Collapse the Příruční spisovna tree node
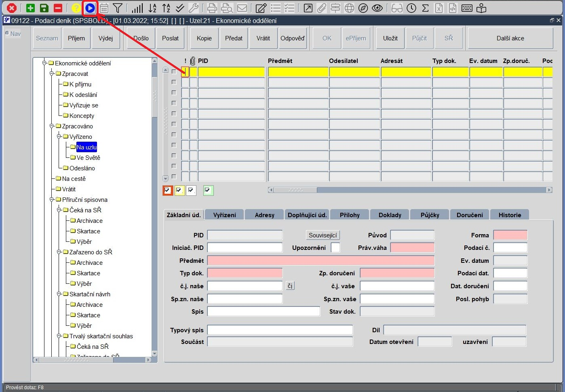 pyautogui.click(x=52, y=199)
